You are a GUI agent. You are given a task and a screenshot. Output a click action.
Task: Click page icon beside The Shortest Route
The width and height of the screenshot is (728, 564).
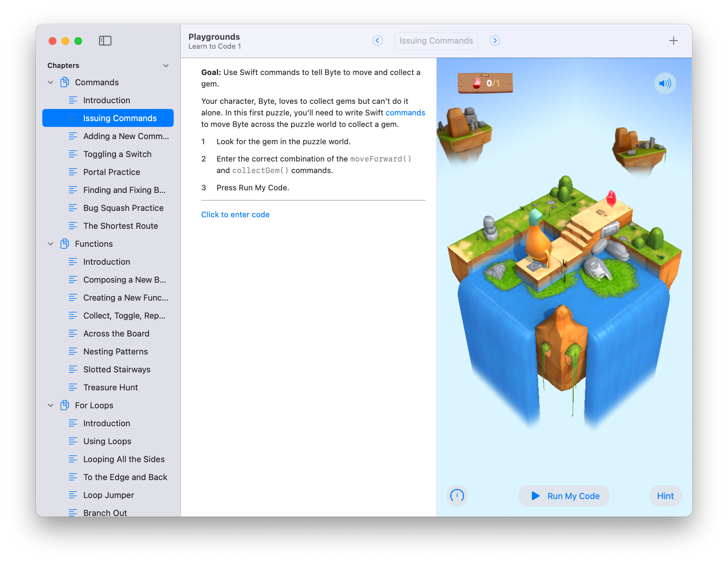(x=73, y=226)
